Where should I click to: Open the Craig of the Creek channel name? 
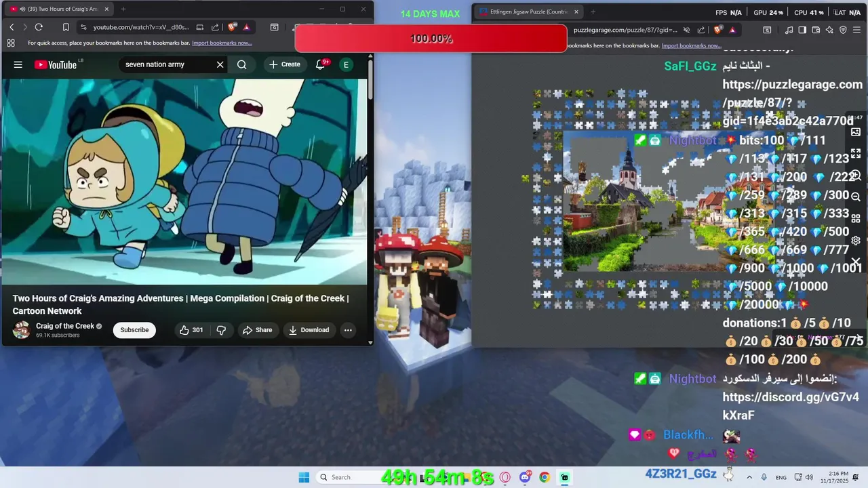tap(65, 326)
